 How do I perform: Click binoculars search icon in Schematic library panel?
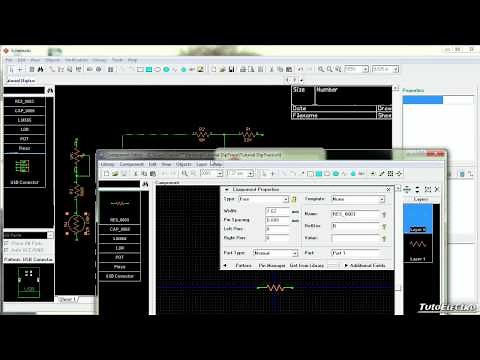50,90
